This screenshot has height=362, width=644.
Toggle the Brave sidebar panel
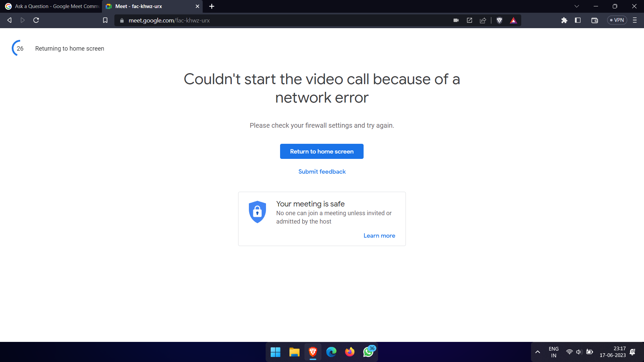coord(578,20)
